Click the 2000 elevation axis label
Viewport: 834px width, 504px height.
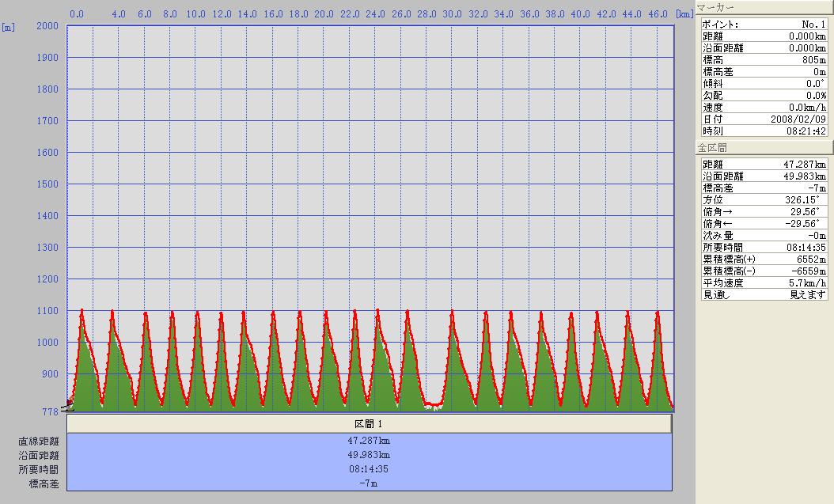point(47,25)
